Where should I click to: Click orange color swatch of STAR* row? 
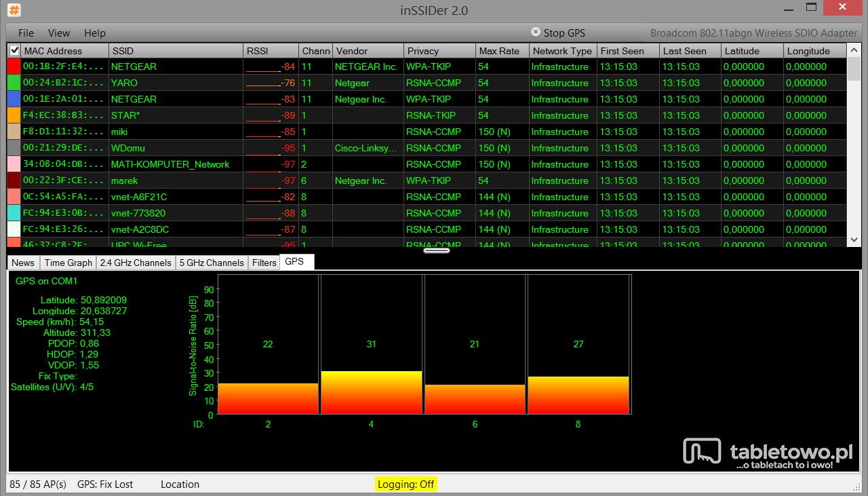point(14,115)
